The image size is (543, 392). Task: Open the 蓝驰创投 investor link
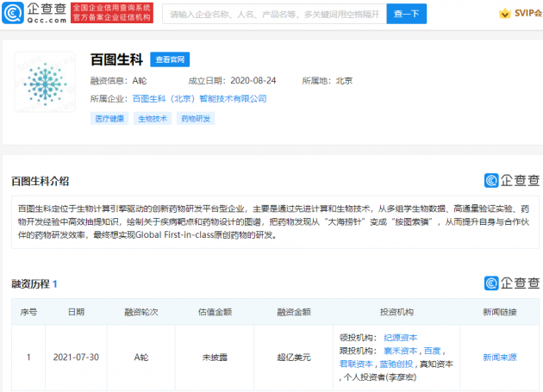[x=395, y=364]
